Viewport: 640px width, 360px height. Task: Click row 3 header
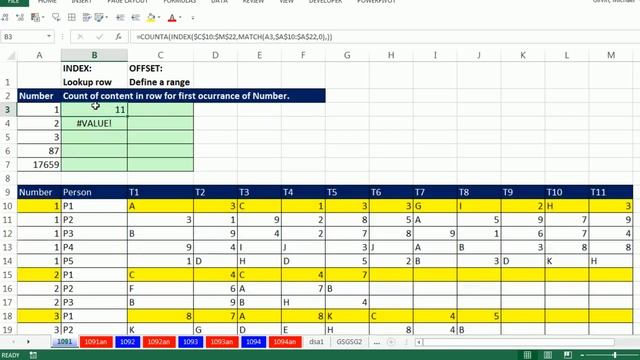(8, 109)
